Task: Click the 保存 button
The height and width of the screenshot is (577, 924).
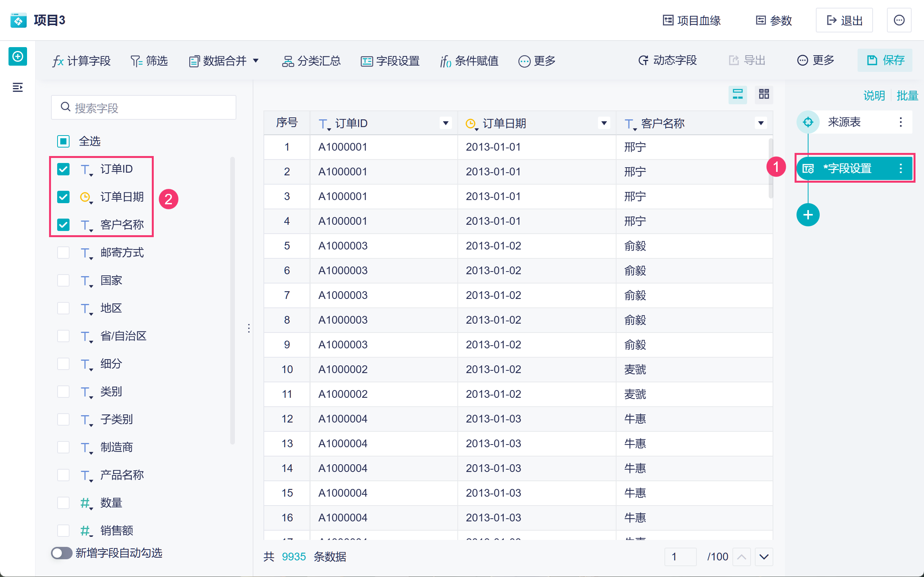Action: (x=885, y=60)
